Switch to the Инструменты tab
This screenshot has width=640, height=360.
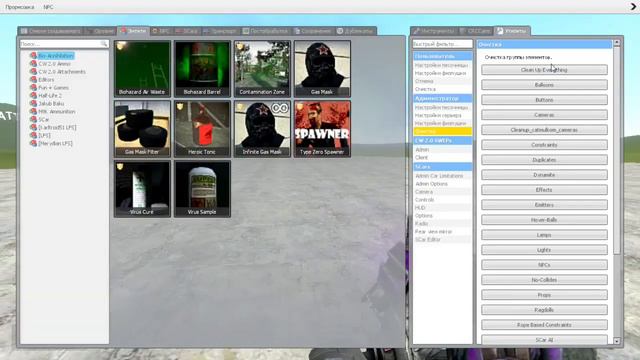point(434,31)
